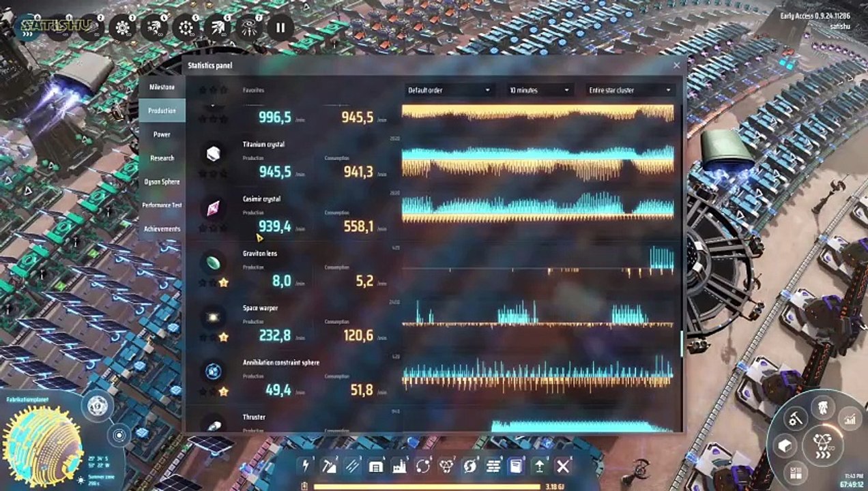Image resolution: width=868 pixels, height=491 pixels.
Task: Click the Statistics panel vertical scrollbar handle
Action: (x=681, y=344)
